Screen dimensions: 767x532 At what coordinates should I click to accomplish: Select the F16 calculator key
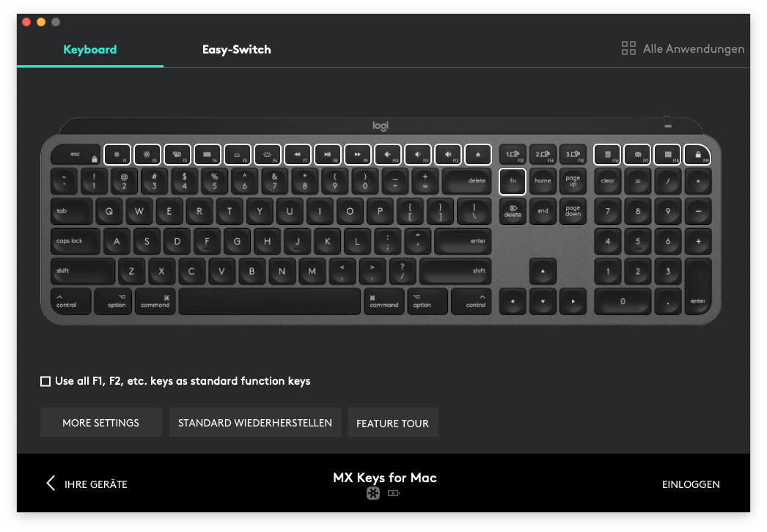(607, 155)
